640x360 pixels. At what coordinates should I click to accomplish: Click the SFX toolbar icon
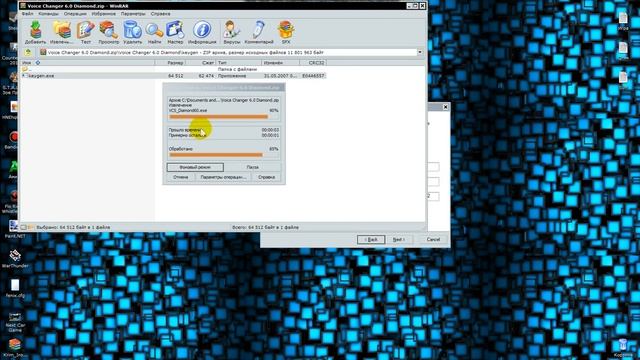[286, 32]
